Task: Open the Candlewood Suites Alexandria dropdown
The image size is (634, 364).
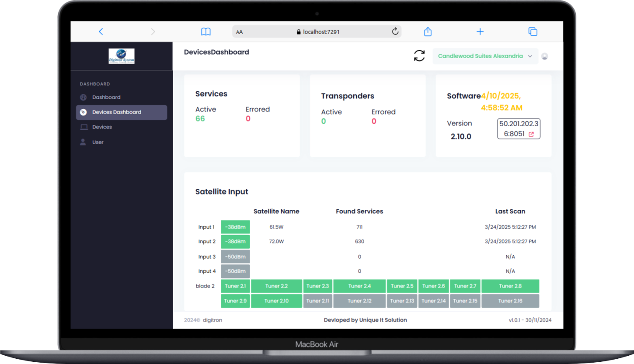Action: [x=485, y=56]
